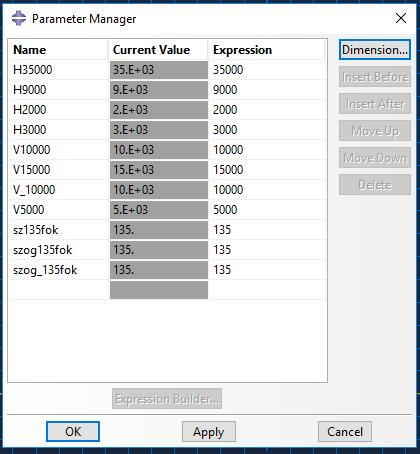Click expression cell of szog_135fok row
Screen dimensions: 420x454
click(x=267, y=270)
